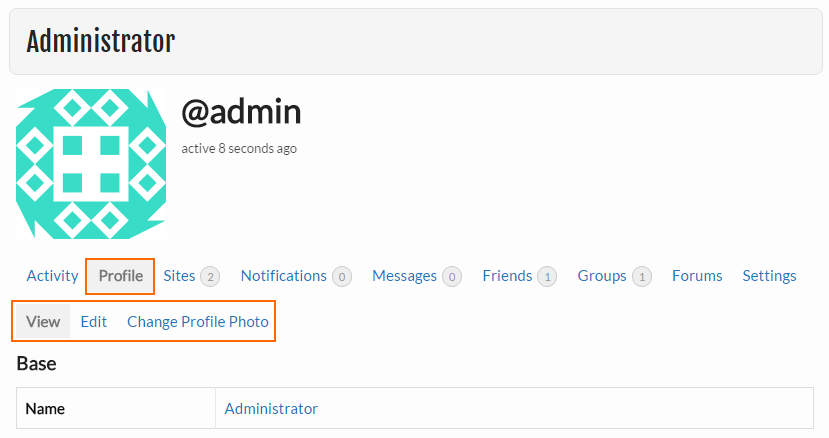Click the Edit profile link
Image resolution: width=829 pixels, height=438 pixels.
click(x=94, y=322)
